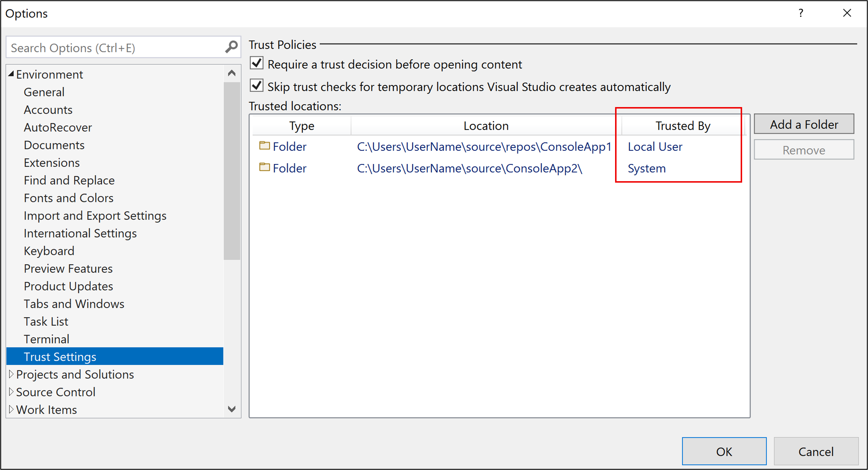
Task: Click the Trust Settings folder icon
Action: pyautogui.click(x=264, y=147)
